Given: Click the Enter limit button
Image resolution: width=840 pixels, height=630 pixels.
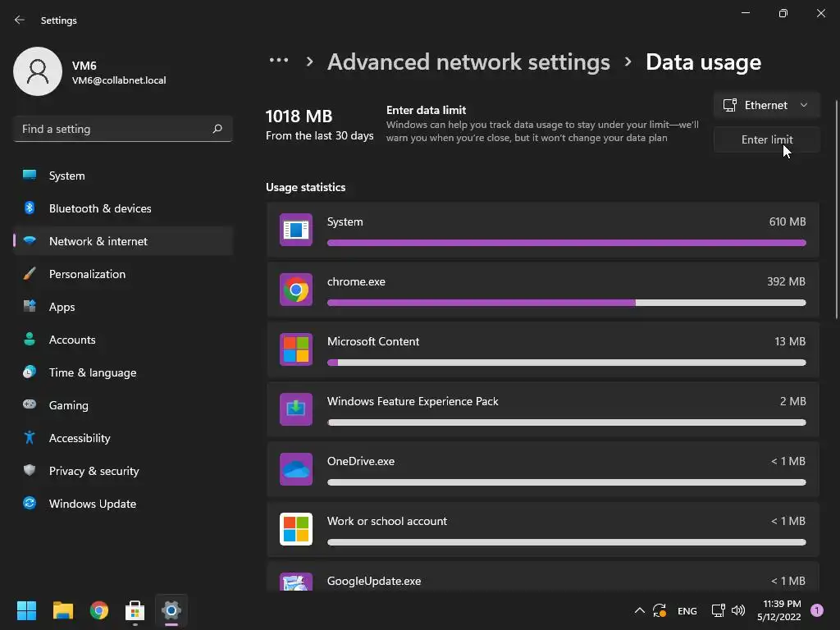Looking at the screenshot, I should tap(766, 139).
